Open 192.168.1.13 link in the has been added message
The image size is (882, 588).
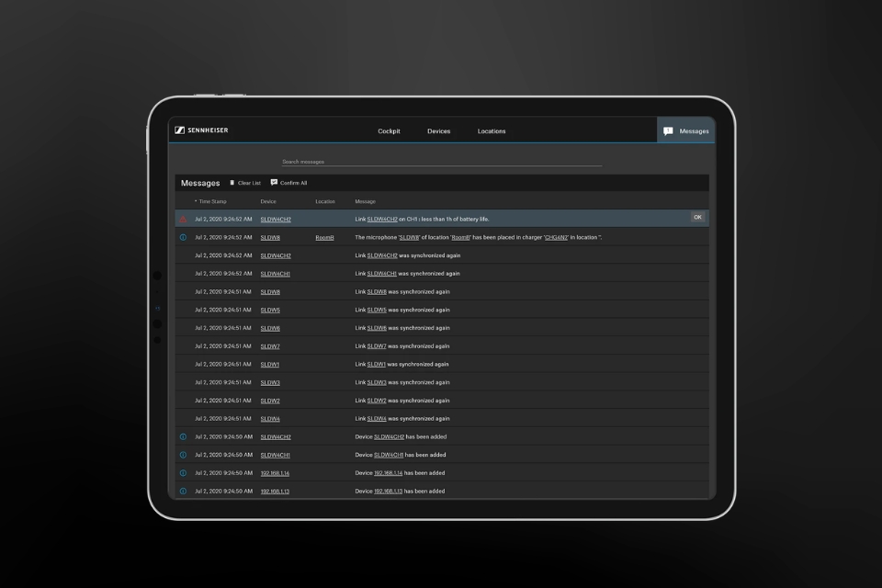tap(388, 492)
